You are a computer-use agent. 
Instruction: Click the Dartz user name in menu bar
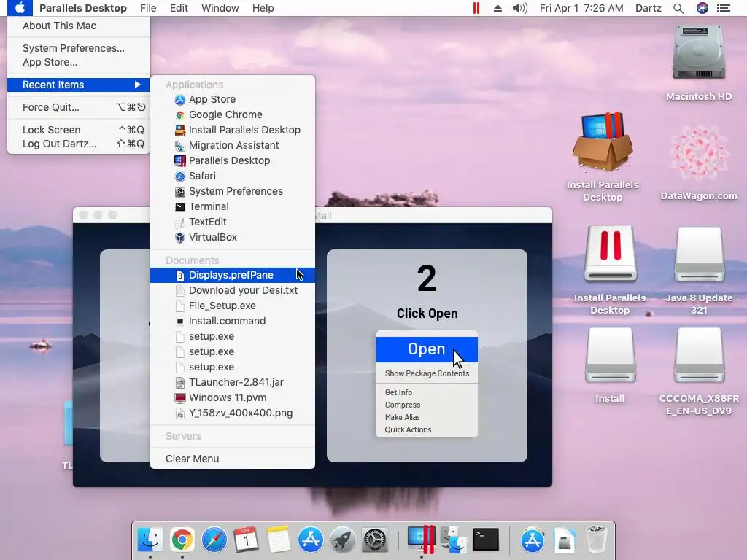coord(649,8)
